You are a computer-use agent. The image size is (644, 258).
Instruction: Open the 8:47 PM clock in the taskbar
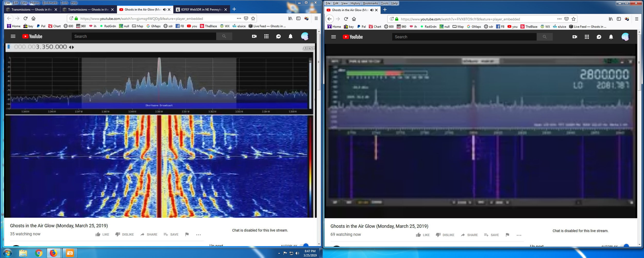pyautogui.click(x=310, y=253)
